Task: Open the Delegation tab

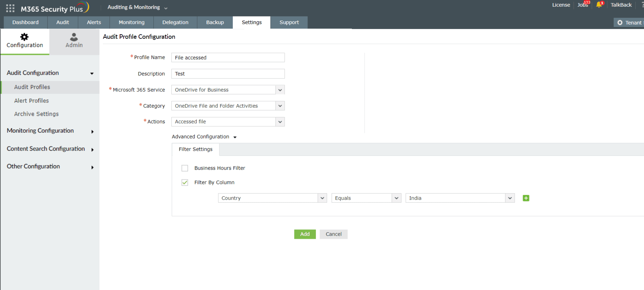Action: pos(175,23)
